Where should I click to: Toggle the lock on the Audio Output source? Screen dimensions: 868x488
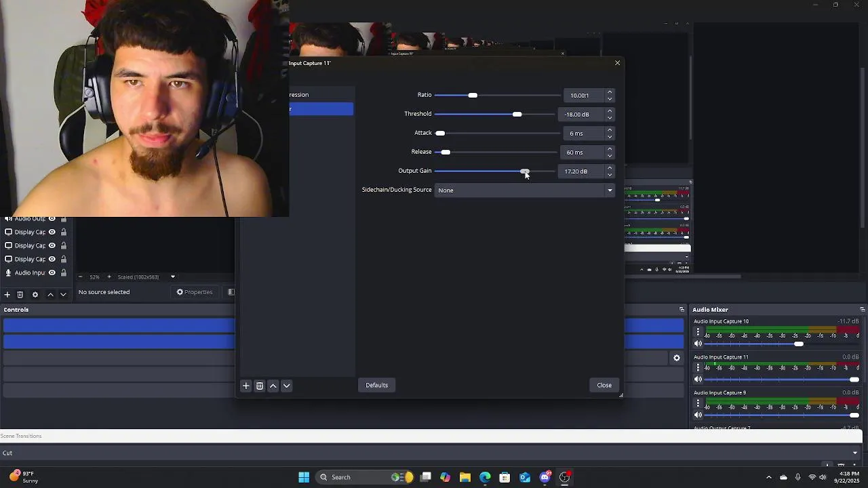[x=63, y=219]
